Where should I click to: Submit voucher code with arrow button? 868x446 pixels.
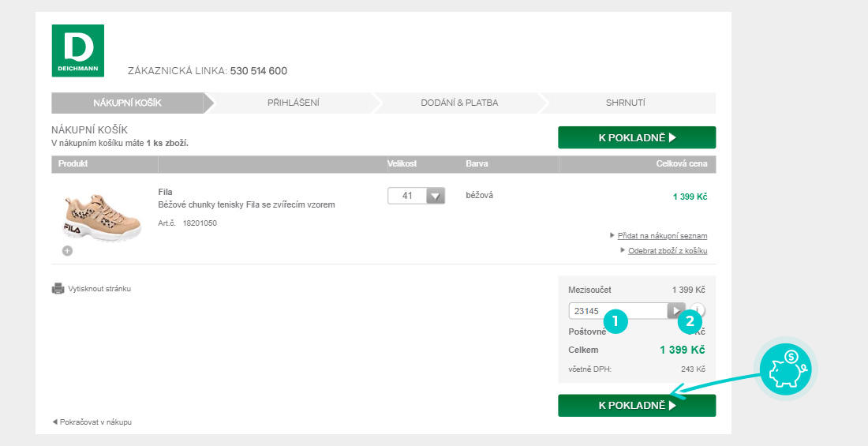[676, 311]
